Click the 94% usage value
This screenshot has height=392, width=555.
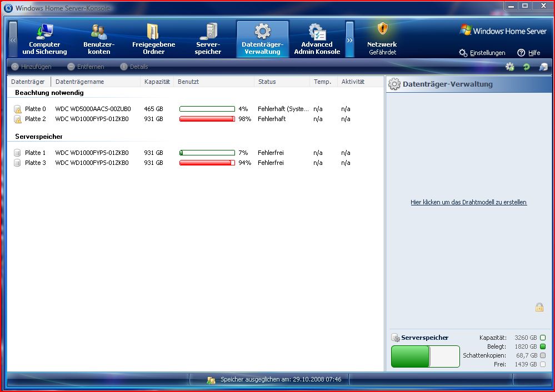[x=244, y=163]
